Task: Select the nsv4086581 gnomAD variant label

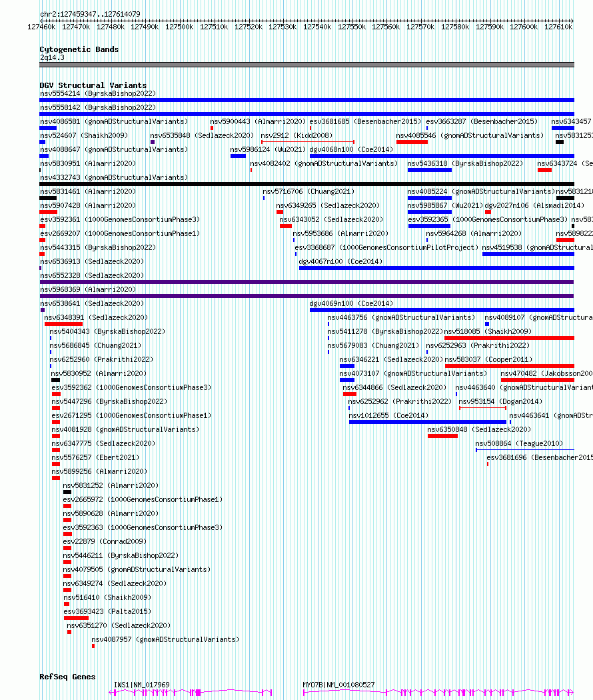Action: point(114,121)
